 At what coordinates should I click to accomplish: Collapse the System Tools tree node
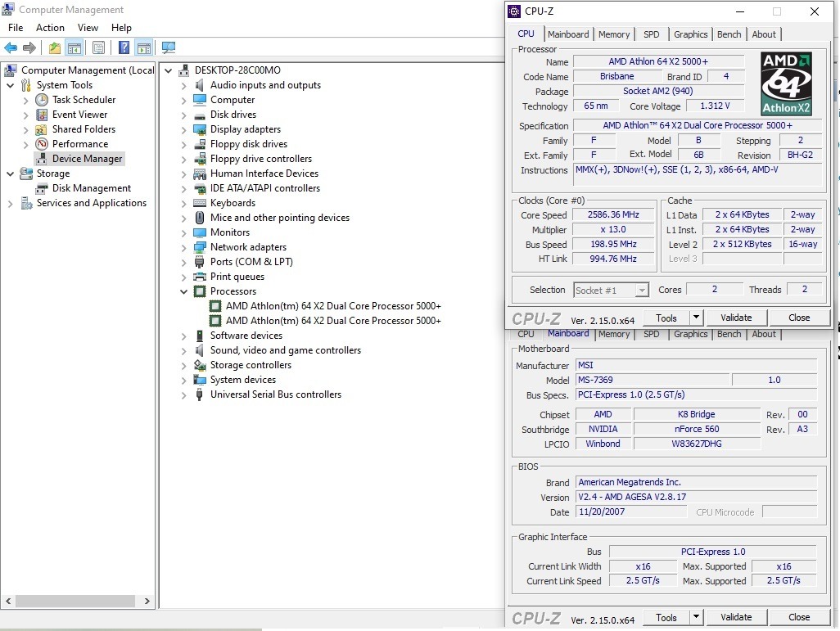10,85
